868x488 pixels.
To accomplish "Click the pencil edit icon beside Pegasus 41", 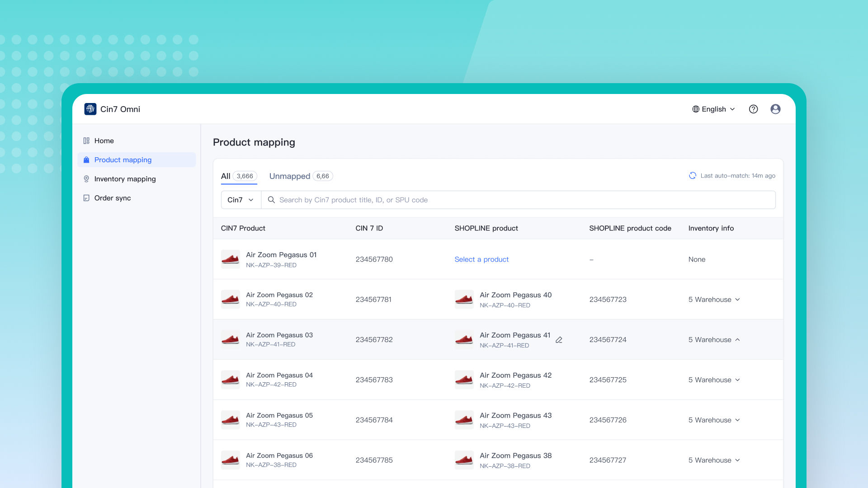I will (x=559, y=340).
